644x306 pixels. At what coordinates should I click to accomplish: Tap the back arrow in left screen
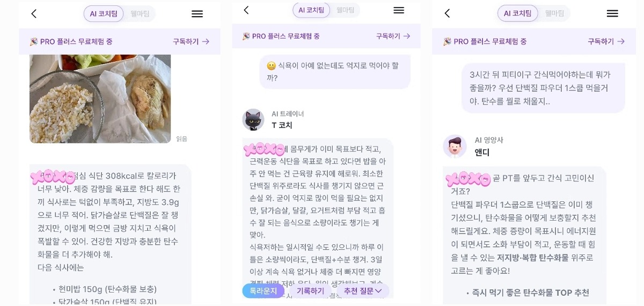(x=34, y=14)
